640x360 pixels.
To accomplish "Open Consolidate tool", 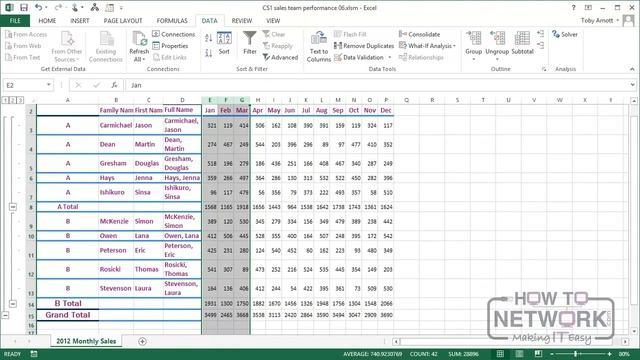I will pyautogui.click(x=420, y=34).
